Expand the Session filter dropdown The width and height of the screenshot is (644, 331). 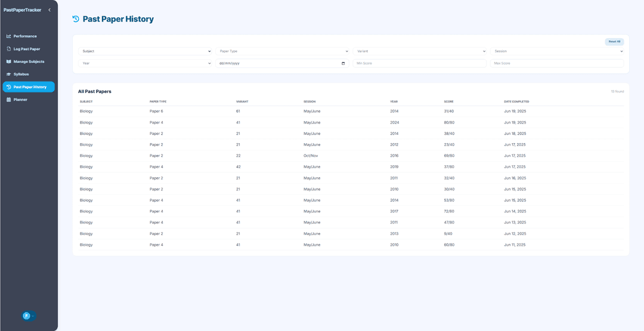click(x=557, y=51)
